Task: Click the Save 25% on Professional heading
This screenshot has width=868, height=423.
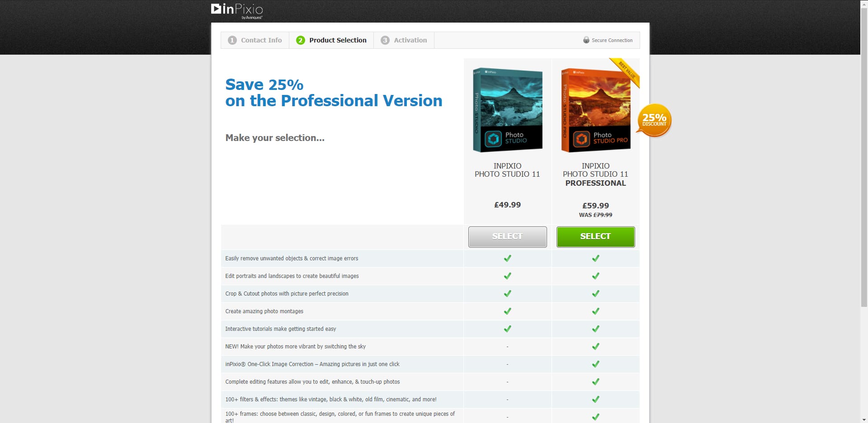Action: click(x=334, y=93)
